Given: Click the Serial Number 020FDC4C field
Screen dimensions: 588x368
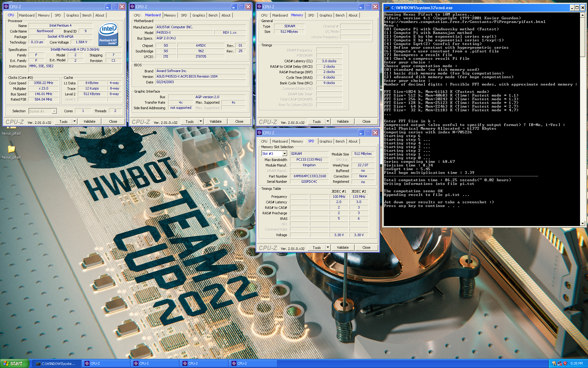Looking at the screenshot, I should click(x=310, y=182).
